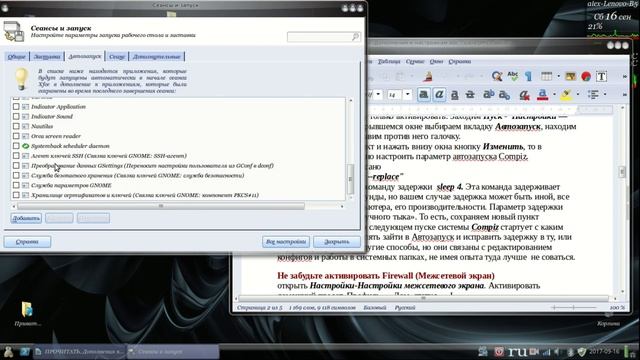Apply superscript formatting in Writer
640x360 pixels.
[488, 95]
